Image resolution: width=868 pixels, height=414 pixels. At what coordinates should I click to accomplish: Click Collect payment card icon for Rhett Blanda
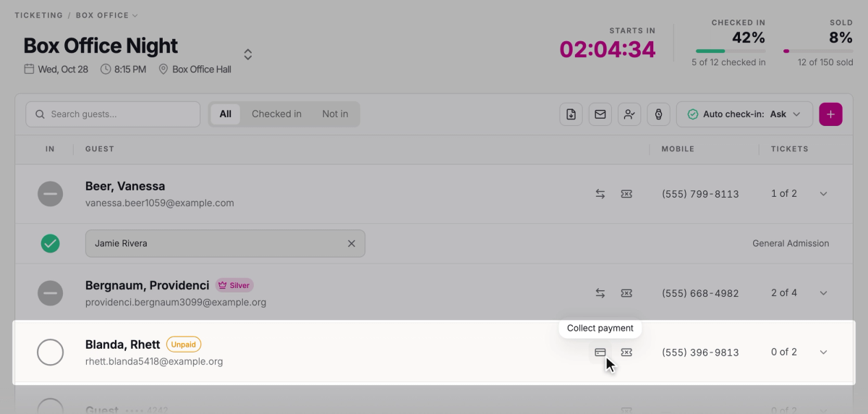tap(600, 352)
